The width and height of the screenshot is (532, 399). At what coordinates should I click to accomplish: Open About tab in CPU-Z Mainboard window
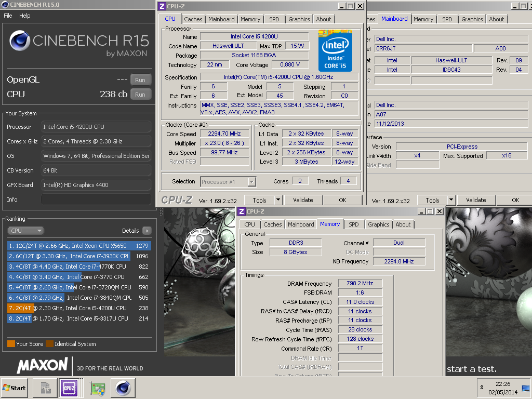click(496, 19)
